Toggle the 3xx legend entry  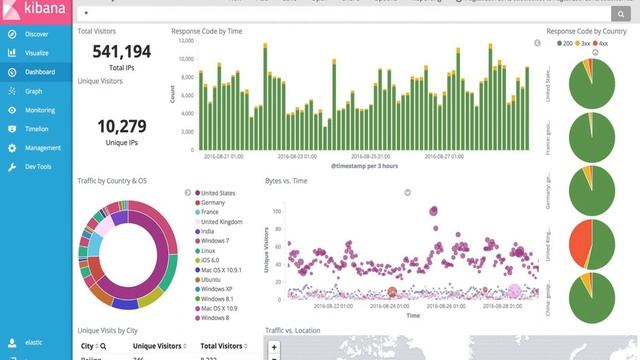click(x=582, y=43)
